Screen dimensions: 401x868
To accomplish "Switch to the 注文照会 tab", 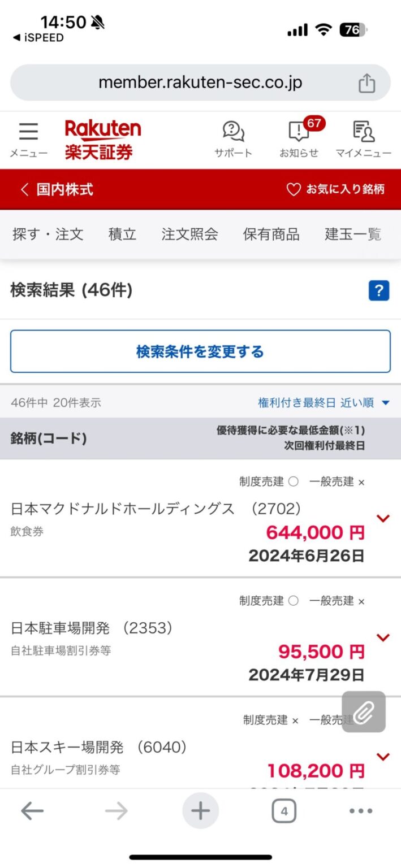I will pyautogui.click(x=190, y=235).
